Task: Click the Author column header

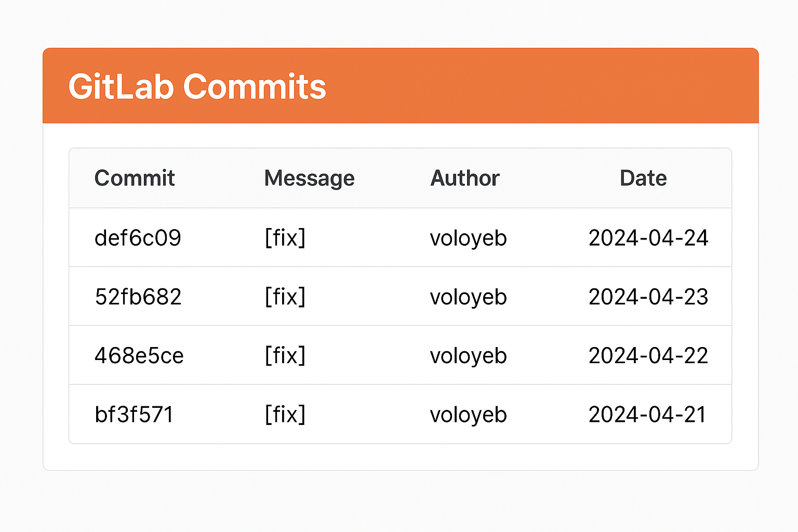Action: (x=465, y=178)
